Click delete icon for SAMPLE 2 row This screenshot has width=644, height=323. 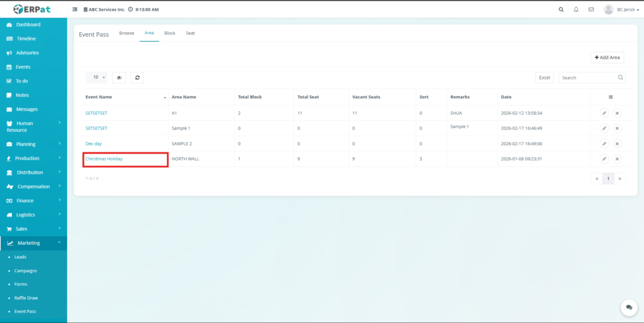pos(617,144)
